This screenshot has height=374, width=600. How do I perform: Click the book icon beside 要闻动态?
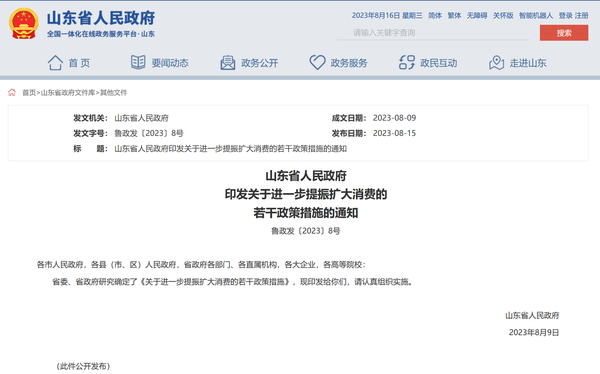point(138,62)
